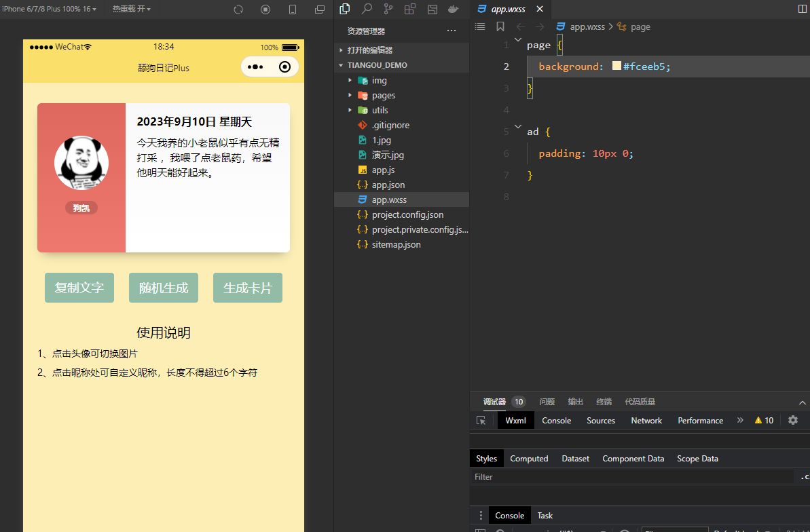Open the search icon in the editor sidebar
The height and width of the screenshot is (532, 810).
pos(367,9)
